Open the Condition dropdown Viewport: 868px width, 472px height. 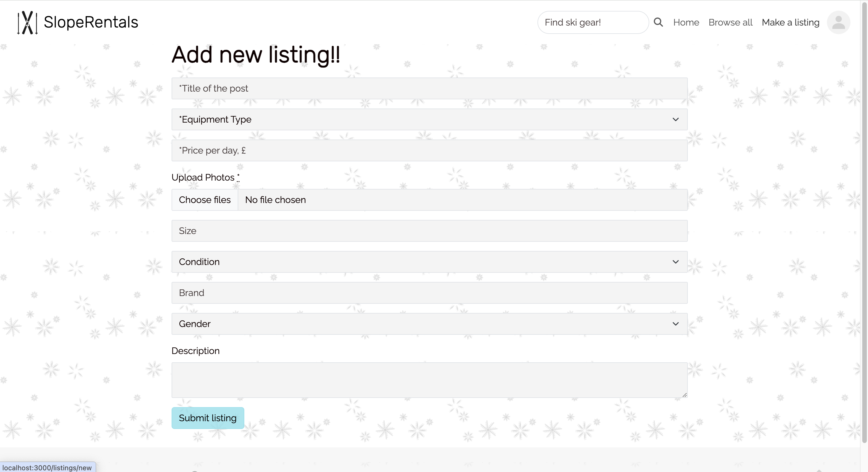(x=429, y=262)
